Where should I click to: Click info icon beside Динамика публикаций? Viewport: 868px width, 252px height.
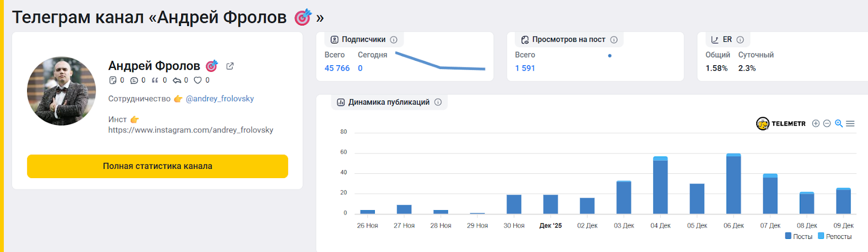click(438, 102)
